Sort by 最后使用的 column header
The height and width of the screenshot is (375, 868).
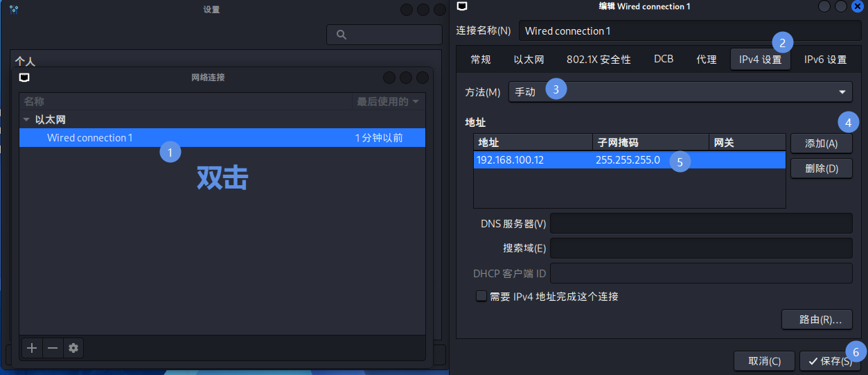[387, 102]
